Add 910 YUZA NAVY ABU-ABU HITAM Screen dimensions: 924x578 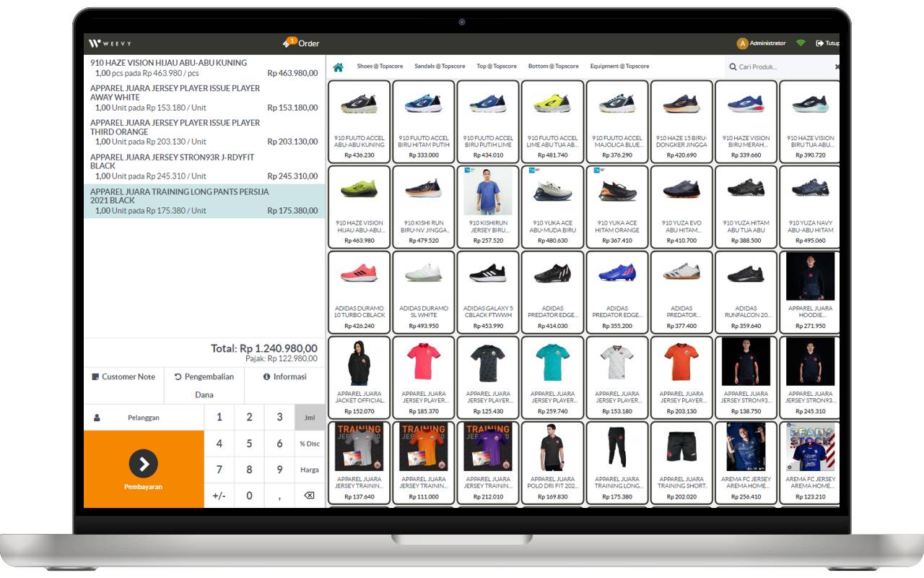tap(810, 206)
